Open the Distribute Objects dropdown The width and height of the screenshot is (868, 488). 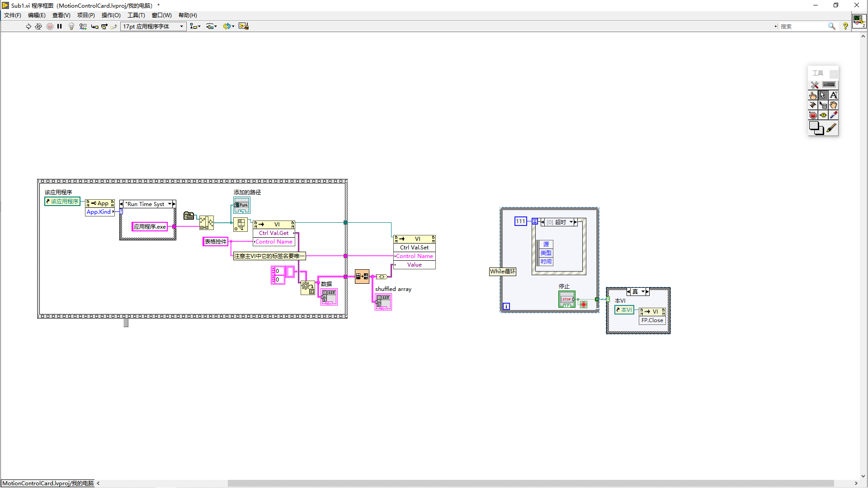(x=212, y=26)
